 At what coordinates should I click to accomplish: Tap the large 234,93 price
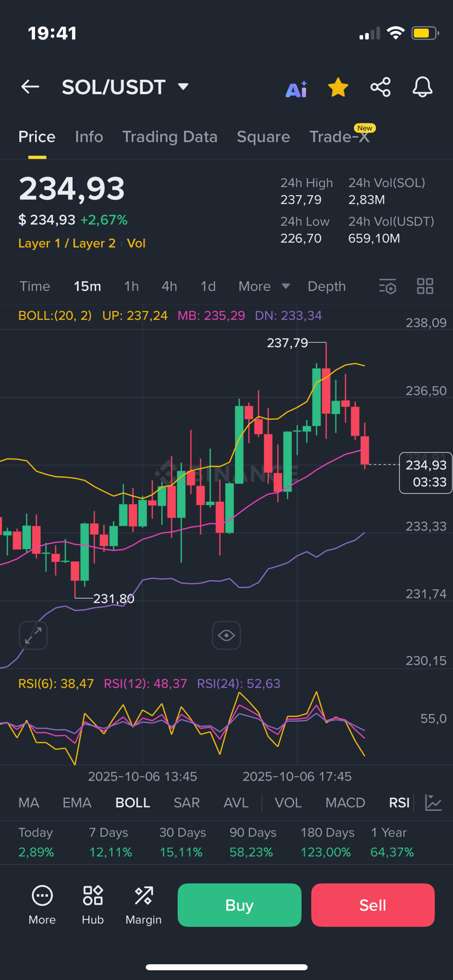click(72, 189)
